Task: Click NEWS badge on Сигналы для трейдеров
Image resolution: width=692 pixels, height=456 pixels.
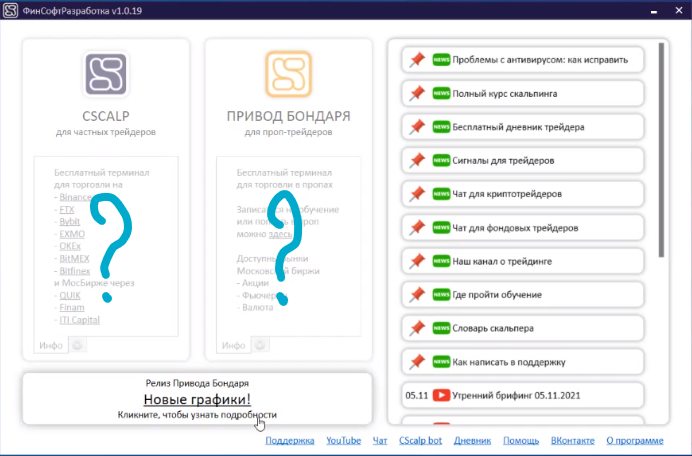Action: click(441, 160)
